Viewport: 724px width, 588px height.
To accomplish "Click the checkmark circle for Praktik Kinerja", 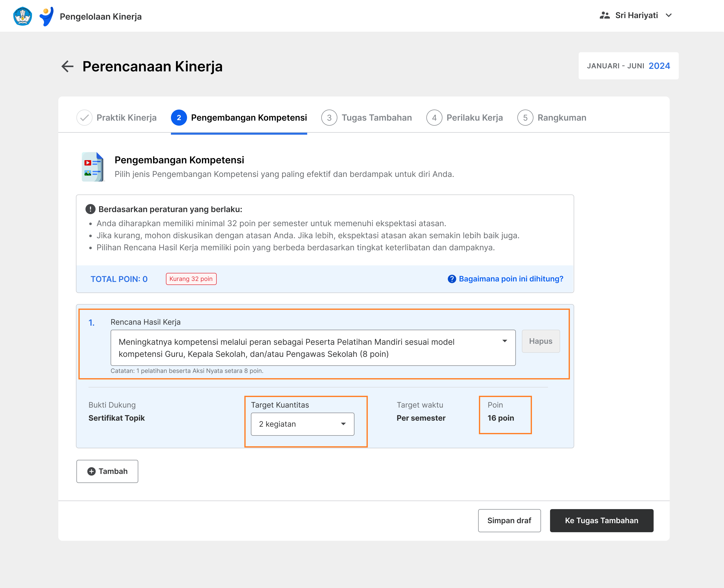I will pos(84,118).
